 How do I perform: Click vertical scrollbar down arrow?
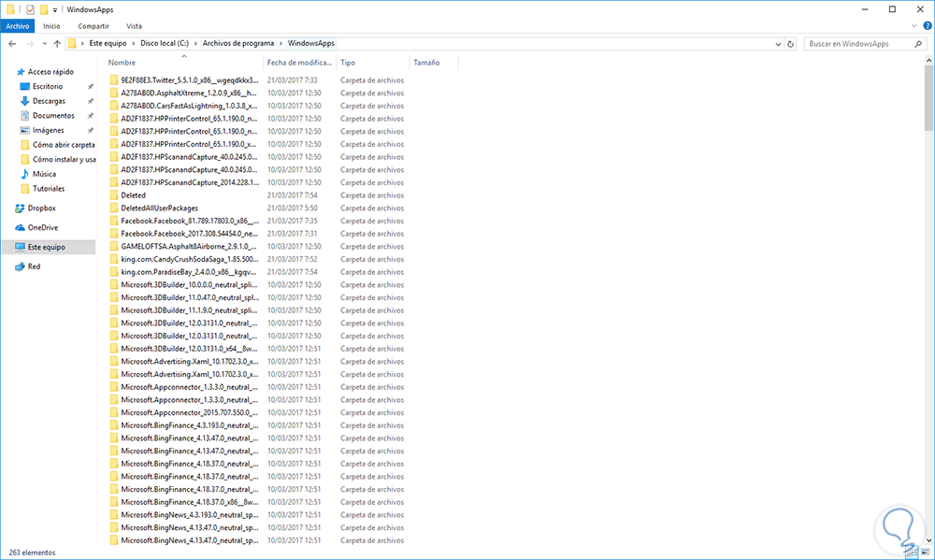tap(929, 540)
